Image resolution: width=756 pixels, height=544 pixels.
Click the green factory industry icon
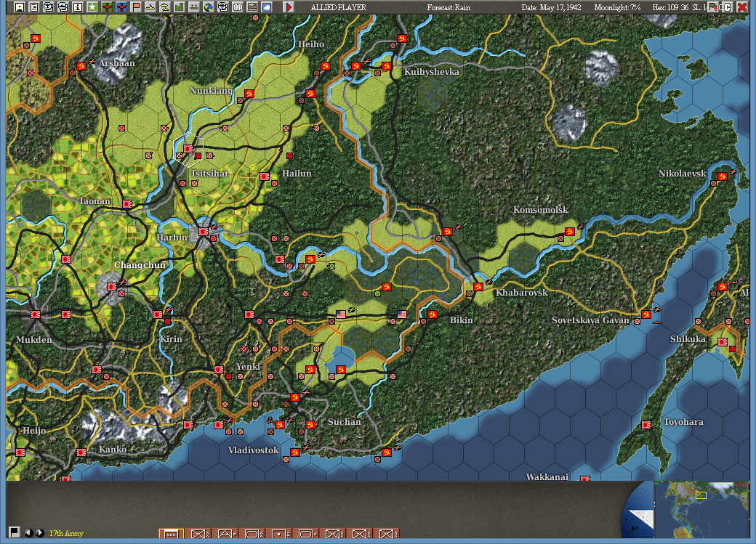point(180,7)
